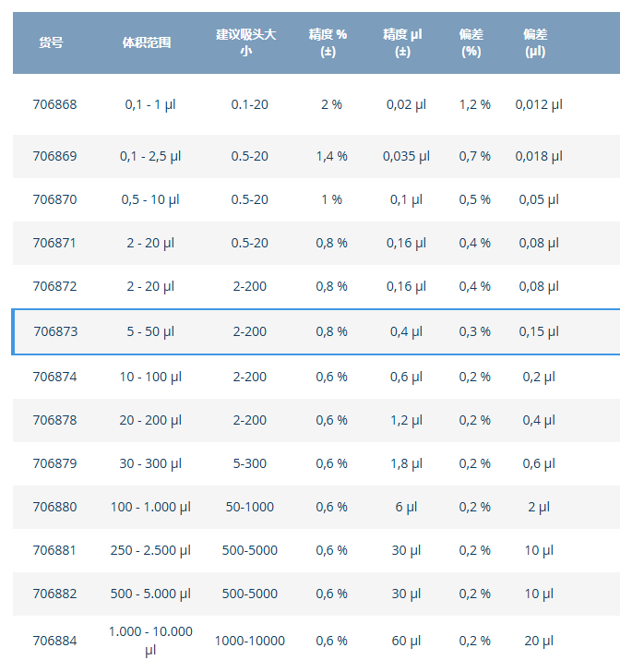Choose item number 706879

coord(54,463)
